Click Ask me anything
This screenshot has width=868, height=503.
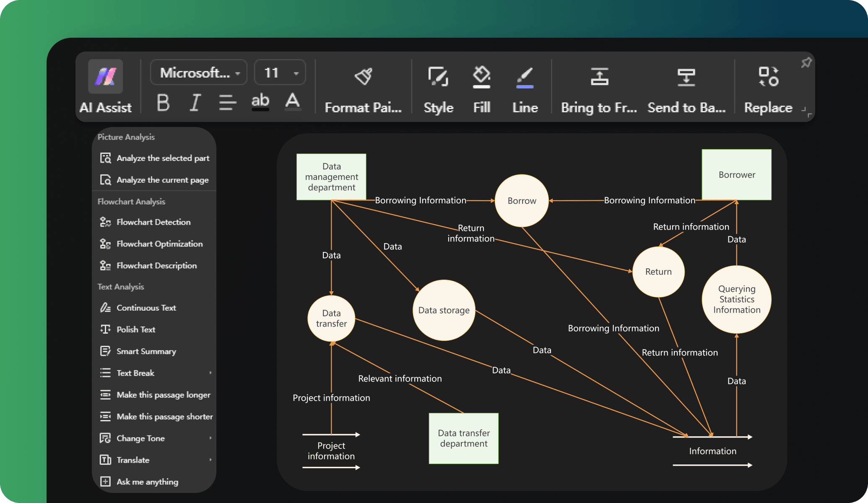tap(154, 482)
